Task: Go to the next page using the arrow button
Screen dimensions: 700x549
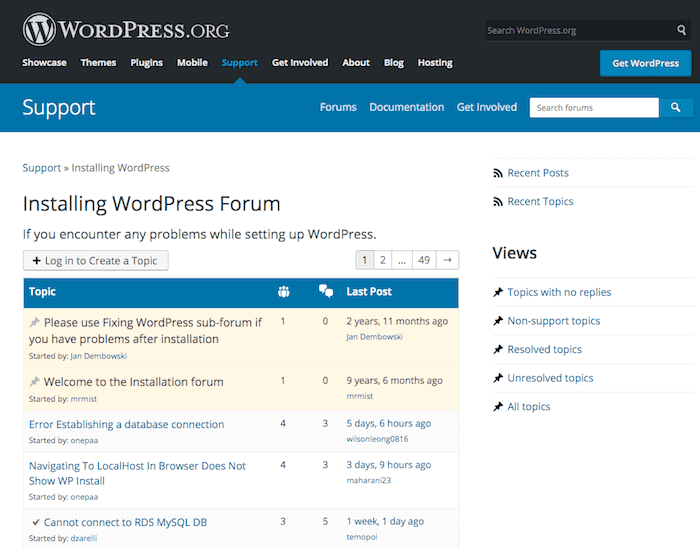Action: [447, 260]
